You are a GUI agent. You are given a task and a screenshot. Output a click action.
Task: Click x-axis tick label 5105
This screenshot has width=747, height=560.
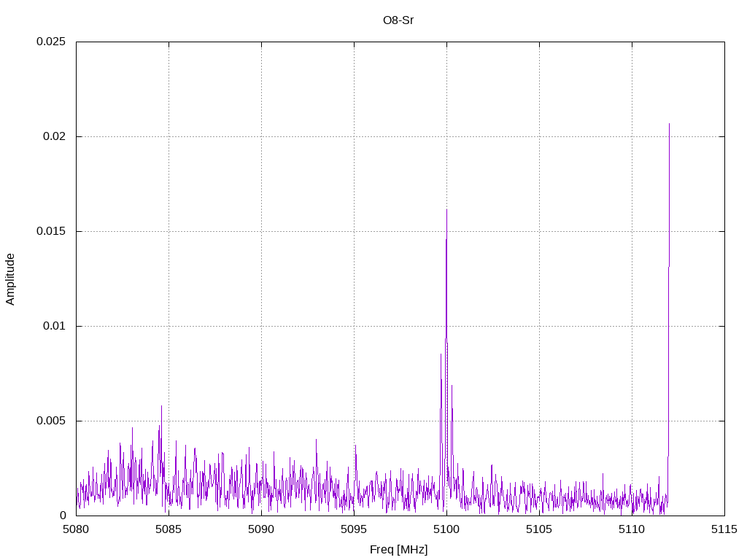(x=539, y=529)
